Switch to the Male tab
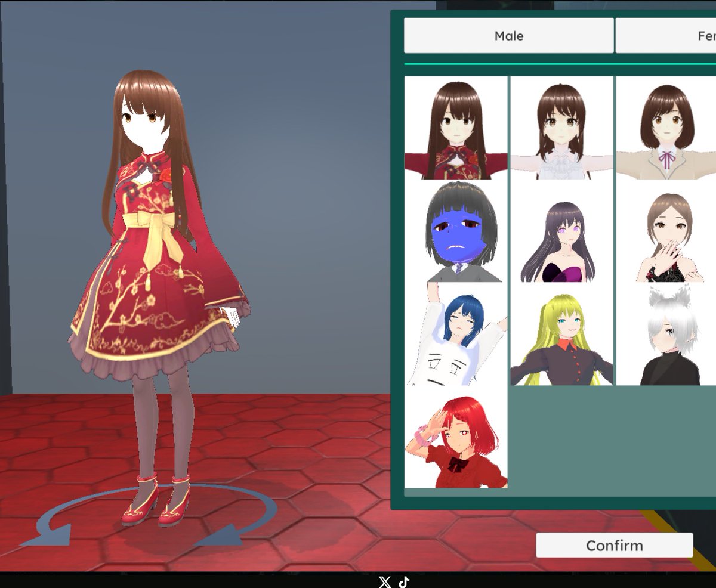Viewport: 716px width, 588px height. click(508, 36)
